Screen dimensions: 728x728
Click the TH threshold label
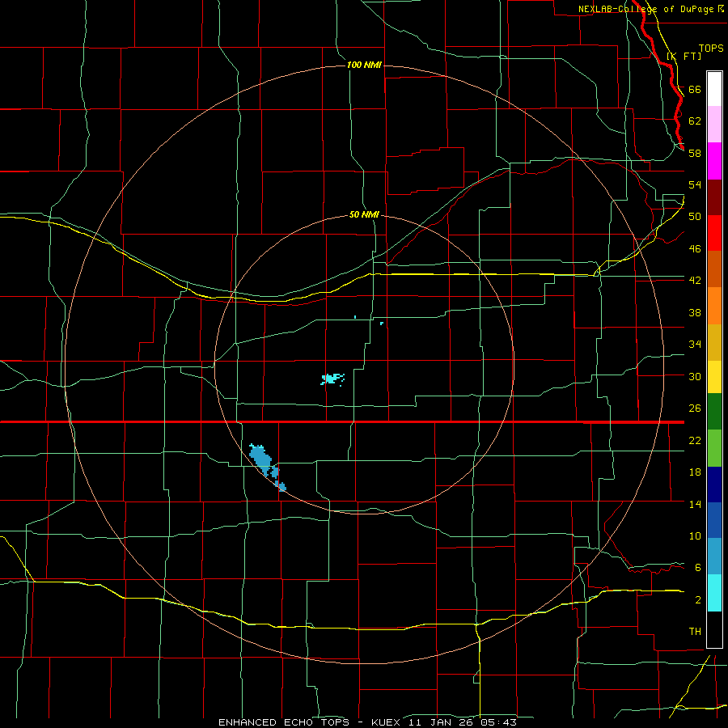point(695,632)
